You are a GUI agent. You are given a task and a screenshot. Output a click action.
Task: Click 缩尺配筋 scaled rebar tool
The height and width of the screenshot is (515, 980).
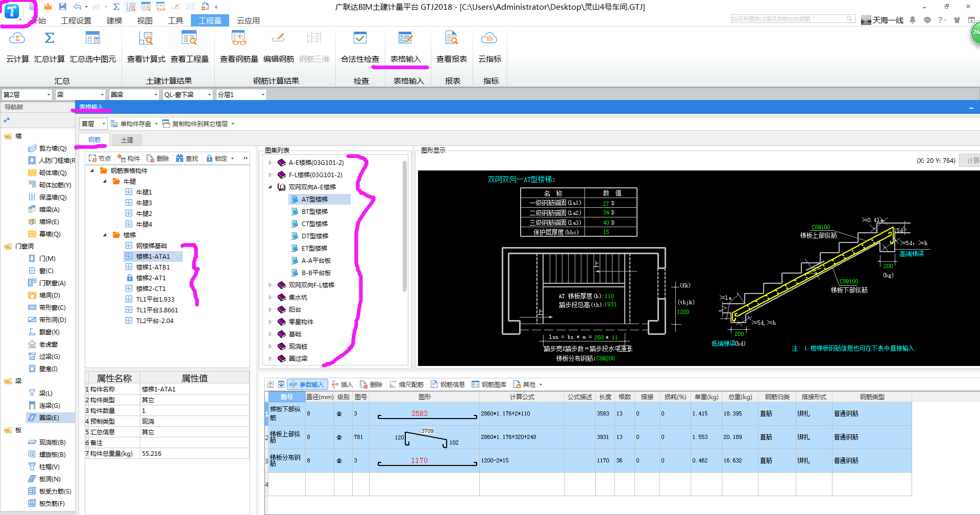point(406,384)
